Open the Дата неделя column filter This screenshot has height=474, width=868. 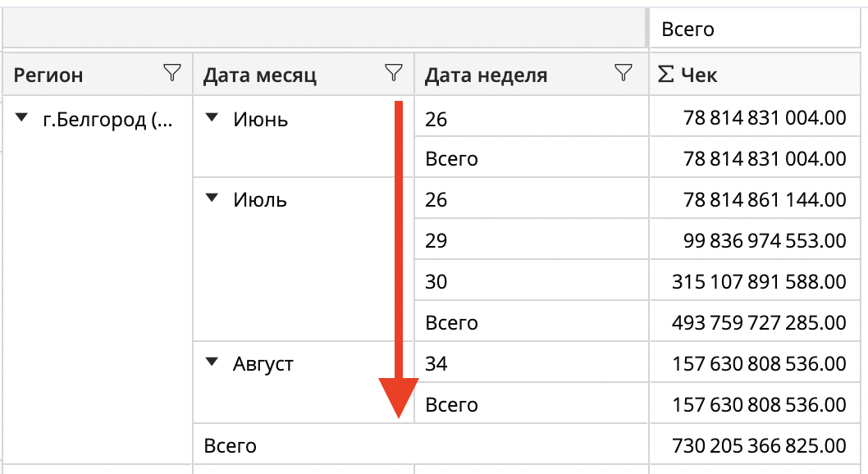[624, 74]
